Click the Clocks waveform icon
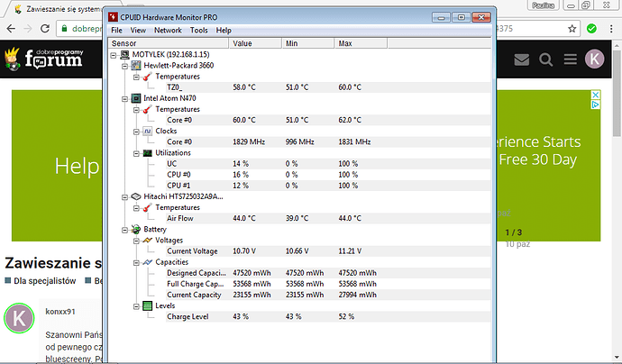Screen dimensions: 622x364 pyautogui.click(x=147, y=131)
